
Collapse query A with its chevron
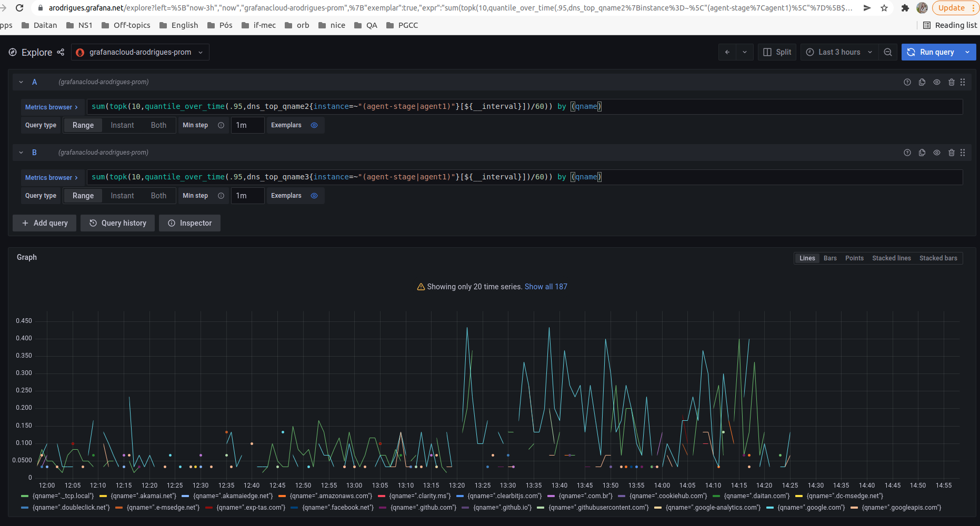pyautogui.click(x=21, y=82)
